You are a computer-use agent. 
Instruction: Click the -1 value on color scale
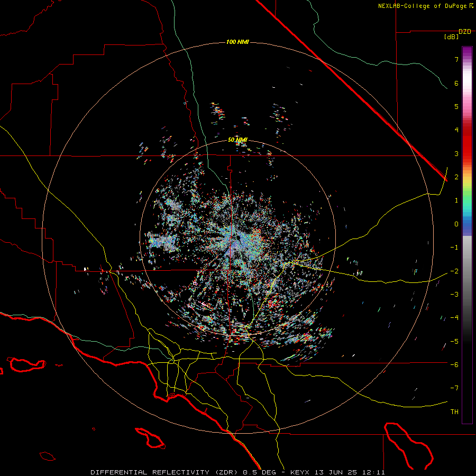[454, 248]
